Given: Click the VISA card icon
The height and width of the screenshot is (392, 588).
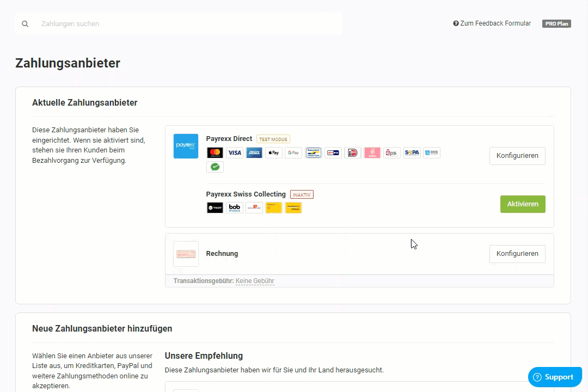Looking at the screenshot, I should coord(235,153).
